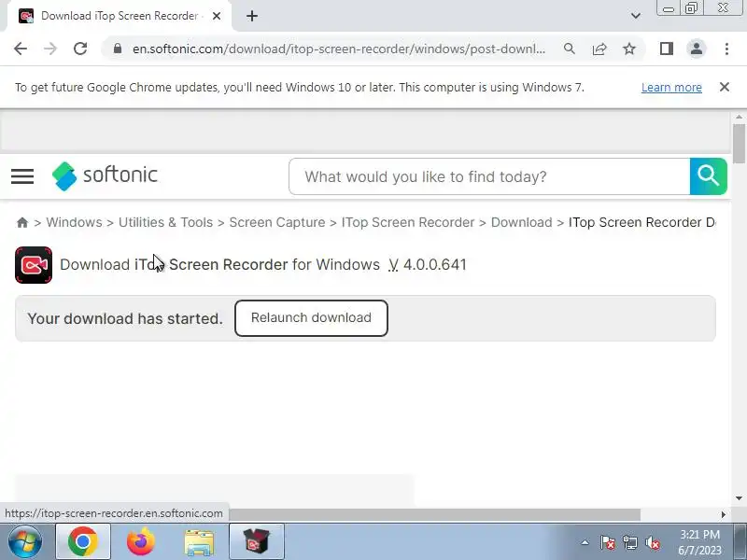
Task: Open Chrome side panel
Action: 667,49
